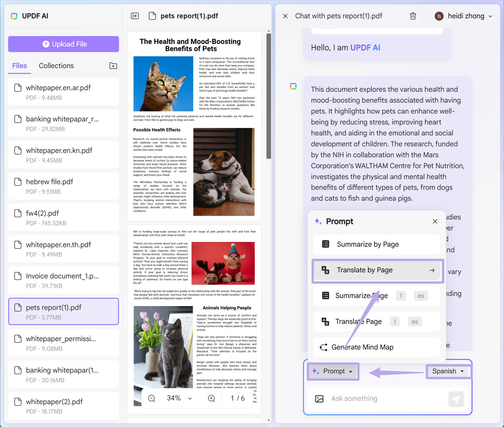Screen dimensions: 504x427
Task: Switch to the Collections tab
Action: click(56, 66)
